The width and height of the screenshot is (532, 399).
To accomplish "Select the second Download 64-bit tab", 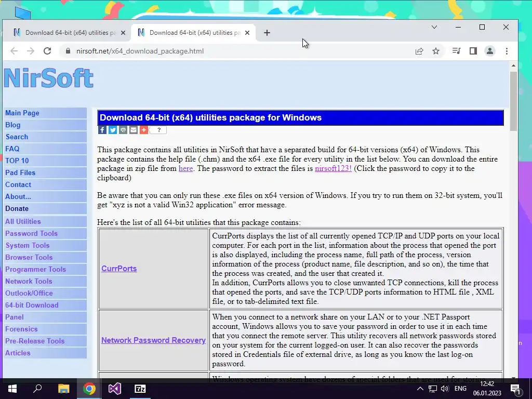I will pos(193,33).
